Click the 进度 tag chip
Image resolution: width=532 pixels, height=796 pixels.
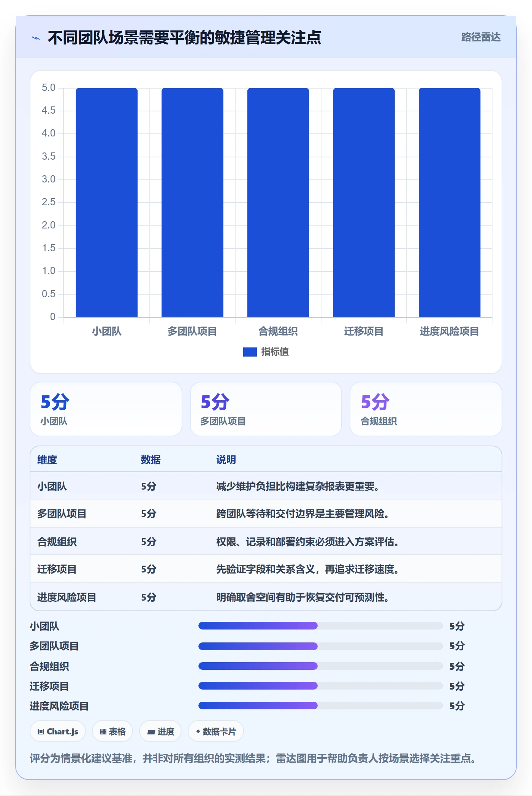pyautogui.click(x=160, y=731)
